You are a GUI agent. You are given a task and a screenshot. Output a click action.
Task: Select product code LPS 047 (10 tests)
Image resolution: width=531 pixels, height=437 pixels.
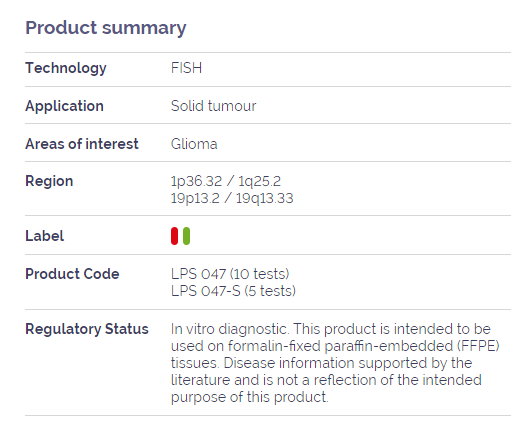(230, 274)
